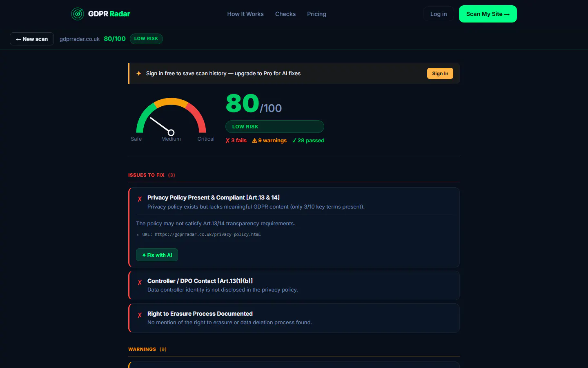This screenshot has width=588, height=368.
Task: Click the Critical gauge label
Action: point(206,139)
